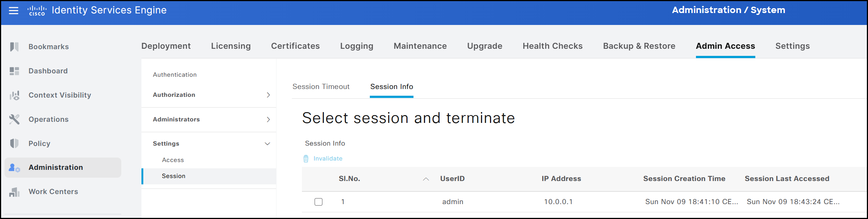Click the Dashboard tiles icon

[x=14, y=71]
